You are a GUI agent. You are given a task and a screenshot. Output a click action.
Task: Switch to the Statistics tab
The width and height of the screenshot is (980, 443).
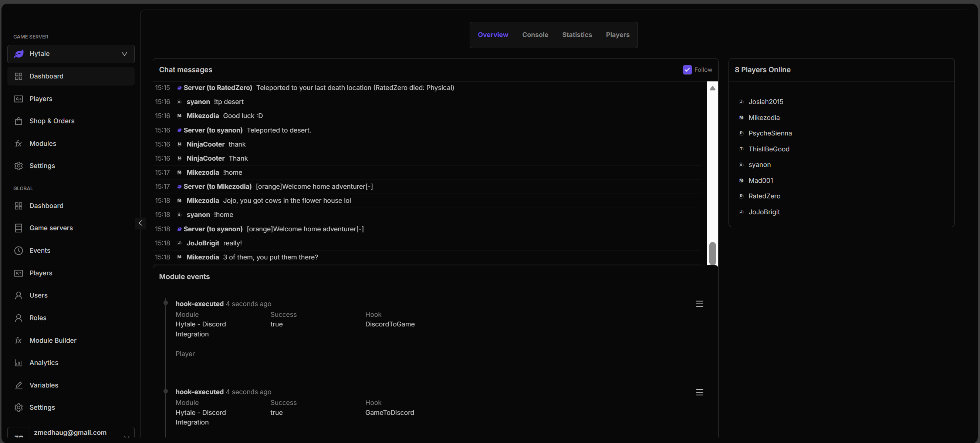(x=577, y=35)
